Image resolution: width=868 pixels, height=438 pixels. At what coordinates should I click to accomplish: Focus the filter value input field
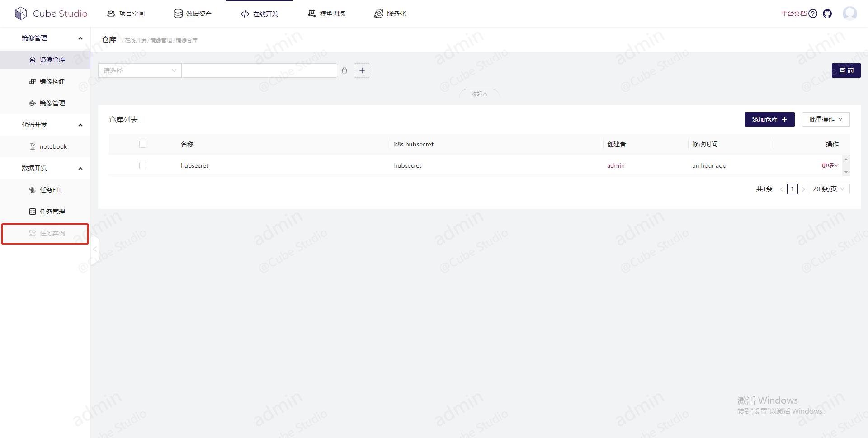(259, 71)
